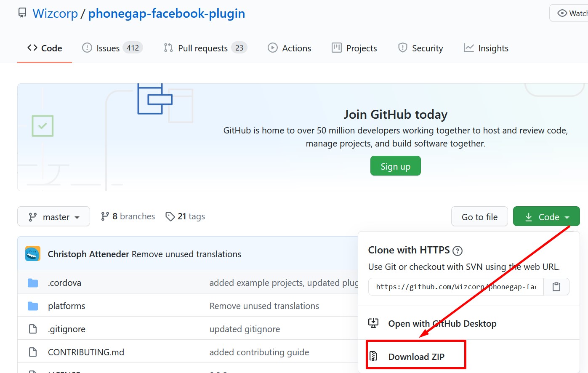Screen dimensions: 588x373
Task: Click the .gitignore file icon
Action: coord(33,329)
